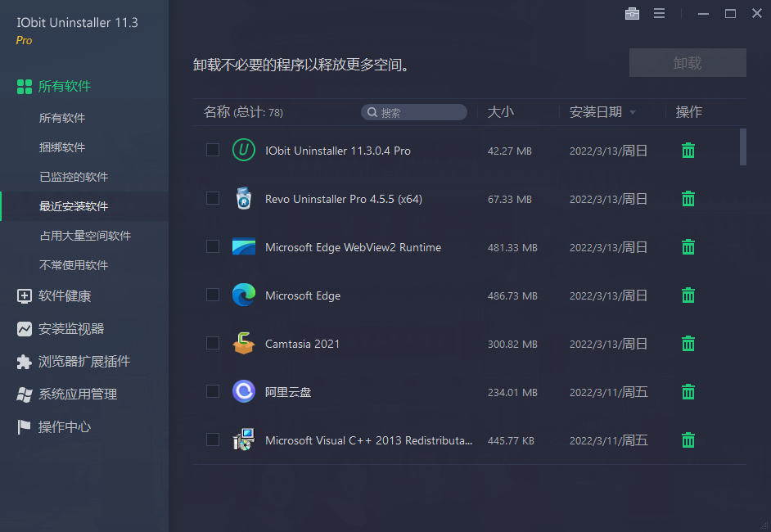Click the 445.77 KB size value
Screen dimensions: 771x532
pyautogui.click(x=511, y=441)
